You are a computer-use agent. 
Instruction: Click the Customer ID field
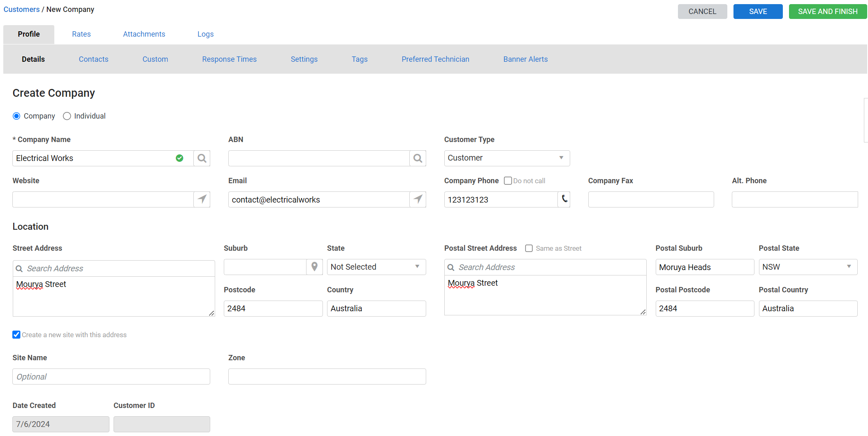[x=162, y=424]
